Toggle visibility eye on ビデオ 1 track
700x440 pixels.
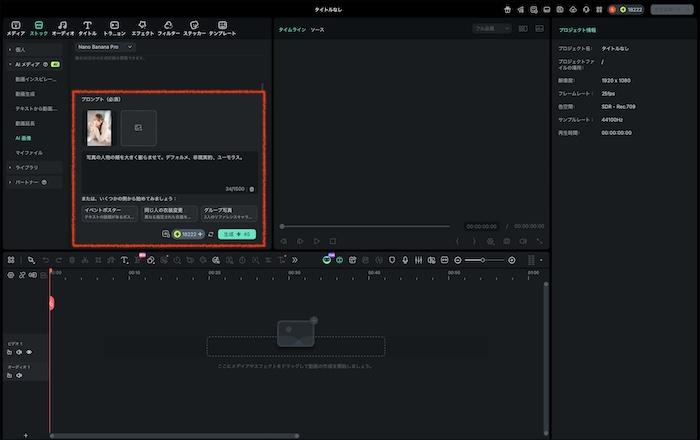click(29, 352)
